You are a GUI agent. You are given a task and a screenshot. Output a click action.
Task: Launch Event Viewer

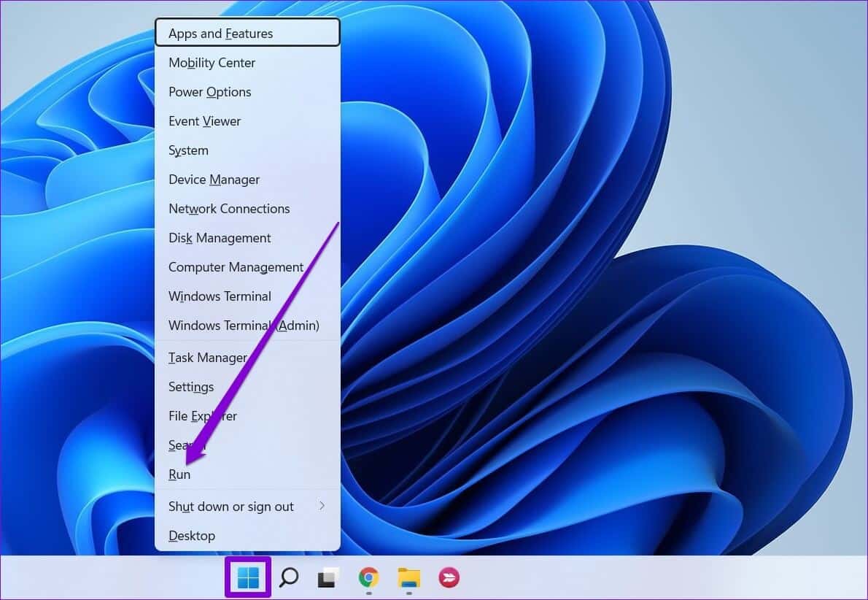click(x=204, y=121)
